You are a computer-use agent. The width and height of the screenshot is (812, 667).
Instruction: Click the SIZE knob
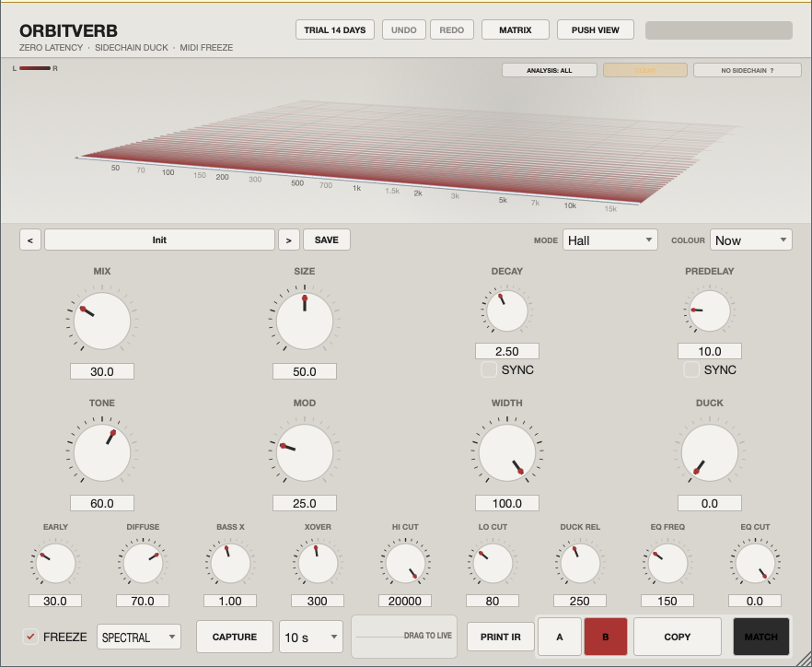click(305, 321)
